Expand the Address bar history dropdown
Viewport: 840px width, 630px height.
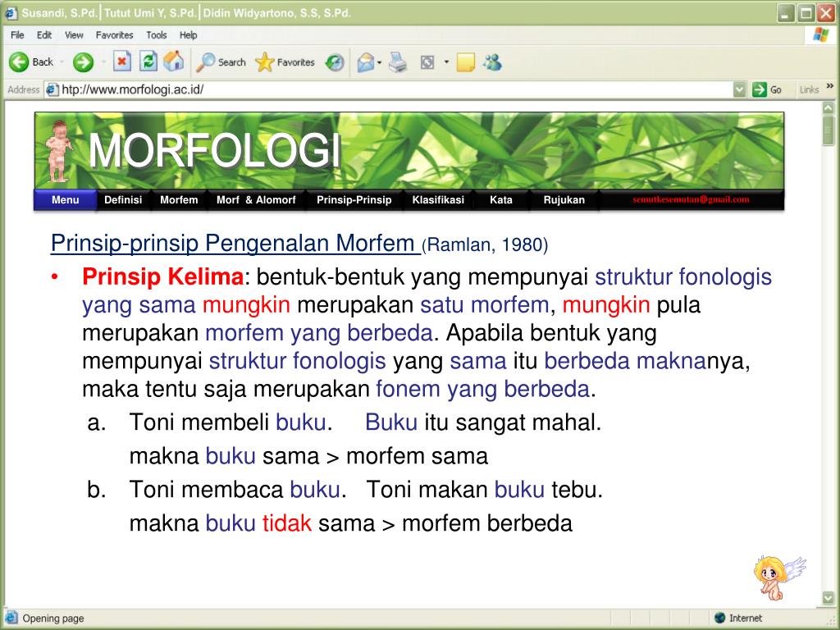(x=741, y=89)
